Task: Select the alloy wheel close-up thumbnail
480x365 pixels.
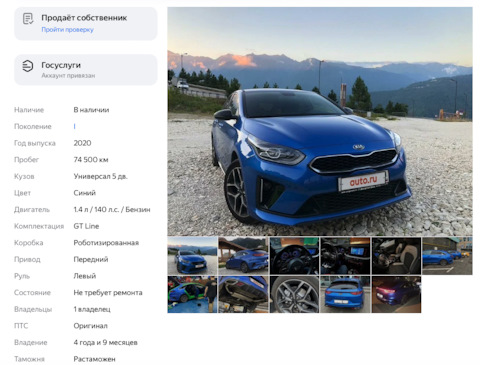Action: tap(294, 294)
